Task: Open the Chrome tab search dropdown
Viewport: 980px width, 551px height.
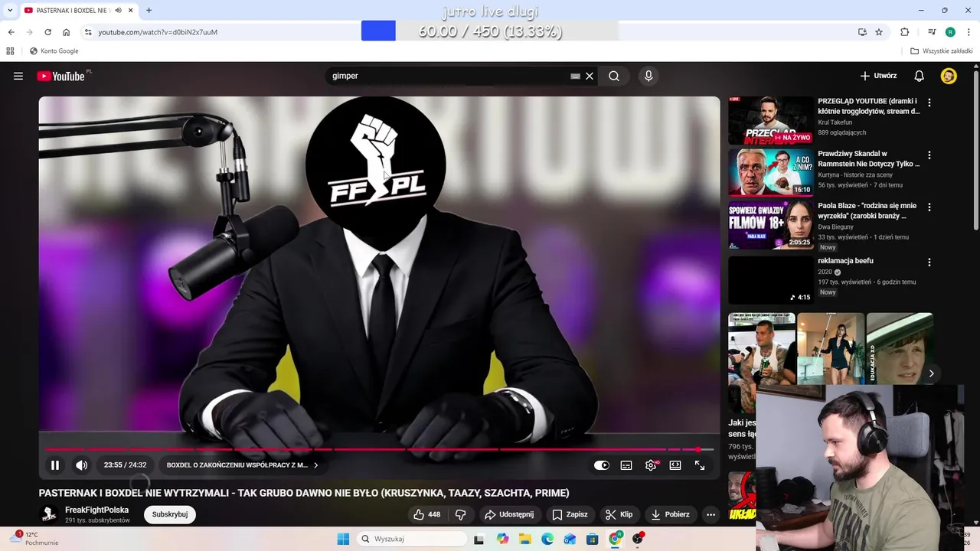Action: tap(9, 10)
